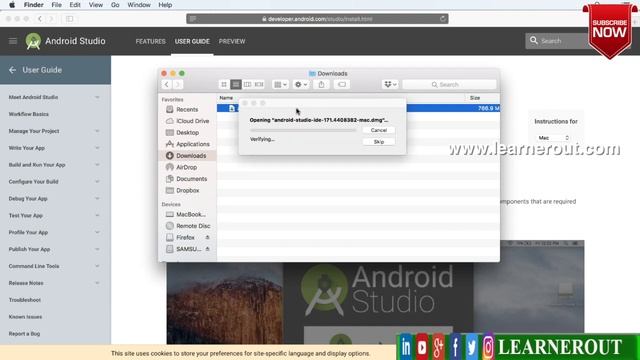The image size is (640, 360).
Task: Select Recents in Finder sidebar
Action: tap(187, 109)
